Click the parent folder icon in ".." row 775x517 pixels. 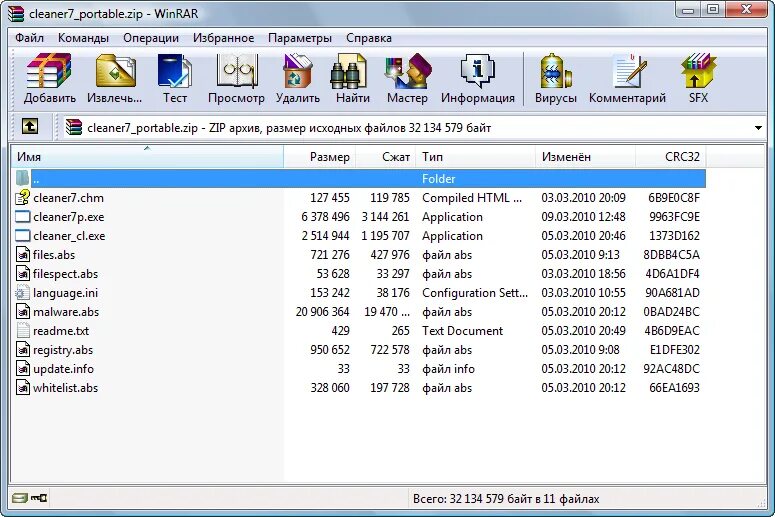click(x=22, y=178)
